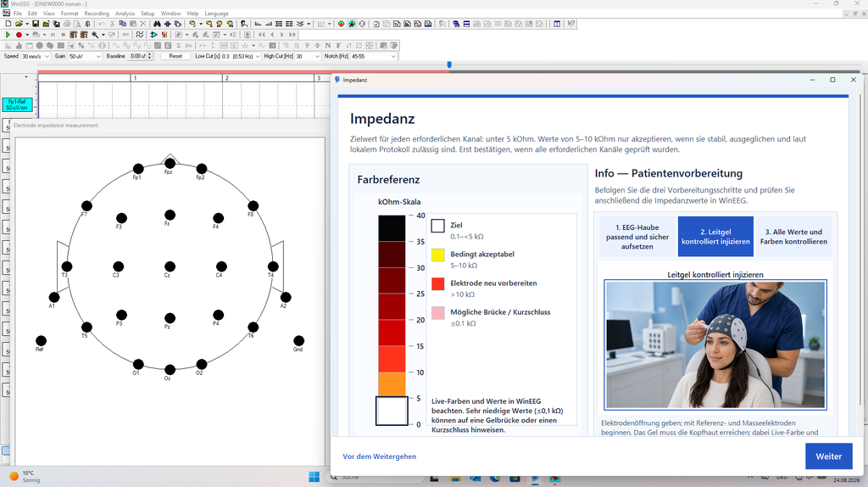Viewport: 868px width, 487px height.
Task: Click the Sigma toolbar icon
Action: [179, 46]
